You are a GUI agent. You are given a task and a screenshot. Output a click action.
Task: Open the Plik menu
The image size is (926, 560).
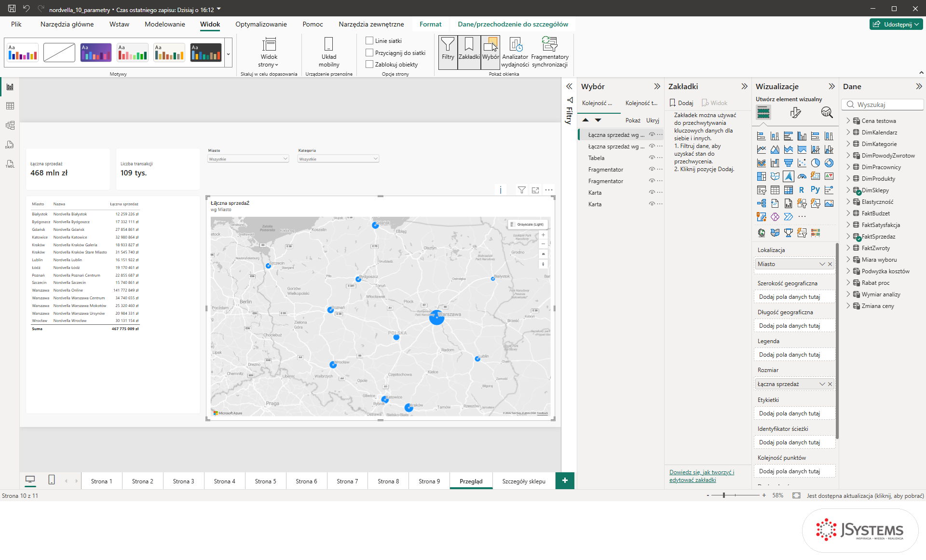pos(16,24)
